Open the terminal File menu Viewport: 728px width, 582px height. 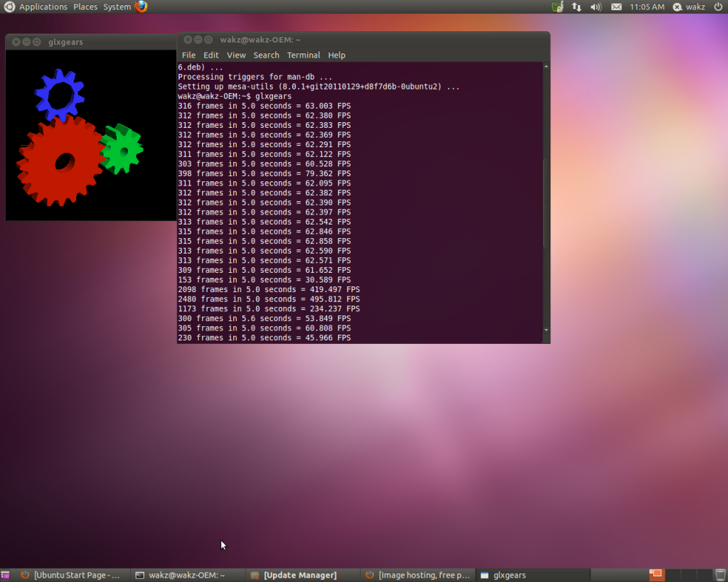coord(188,55)
